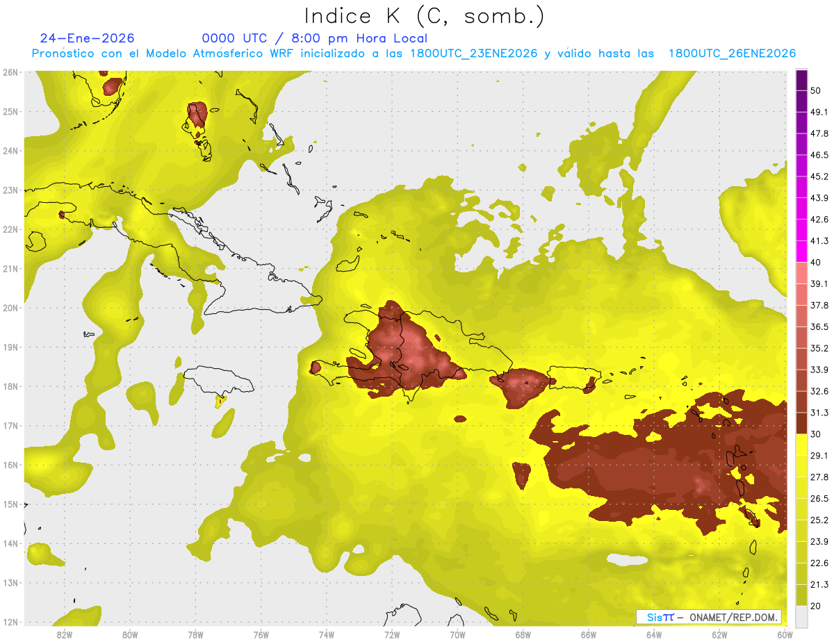The width and height of the screenshot is (834, 644).
Task: Pick the dark purple segment above 50 on colorbar
Action: 801,81
